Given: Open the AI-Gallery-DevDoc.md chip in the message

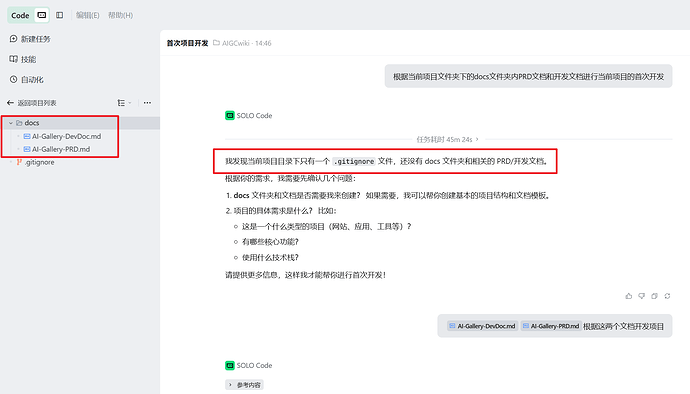Looking at the screenshot, I should coord(482,326).
